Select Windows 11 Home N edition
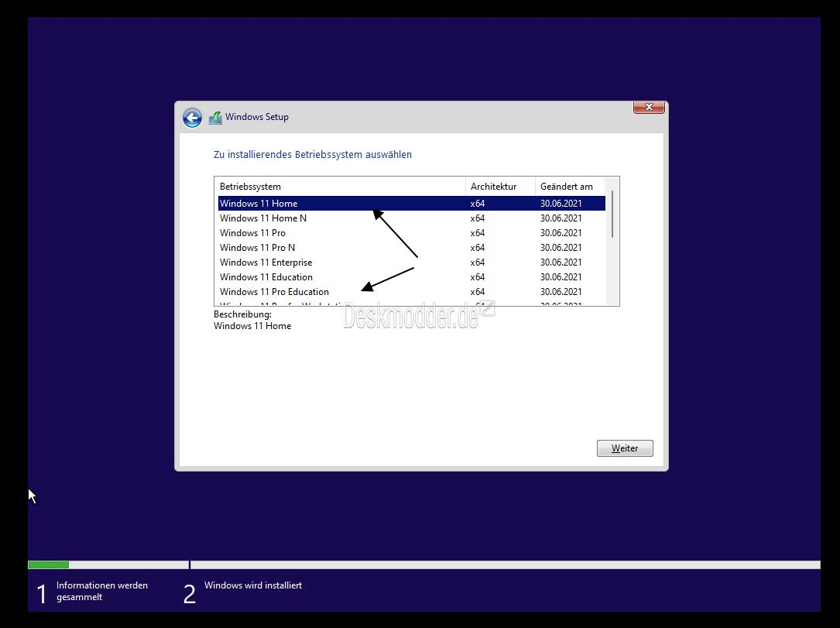Viewport: 840px width, 628px height. click(411, 218)
